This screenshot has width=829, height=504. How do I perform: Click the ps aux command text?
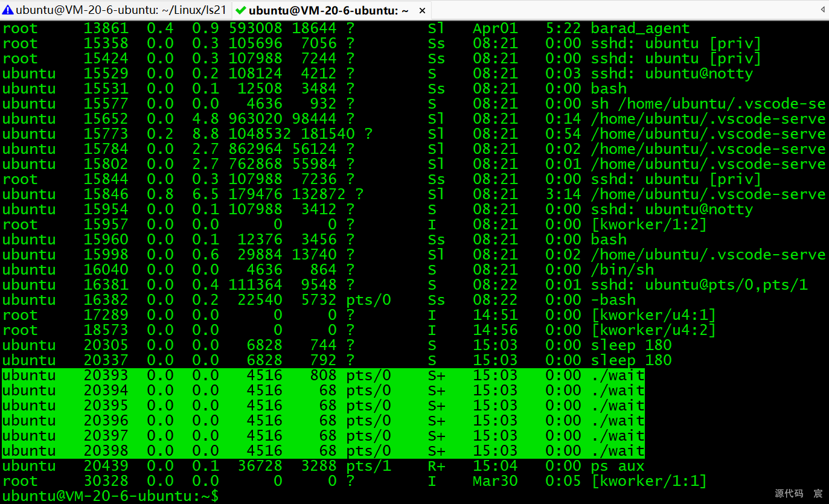click(618, 466)
